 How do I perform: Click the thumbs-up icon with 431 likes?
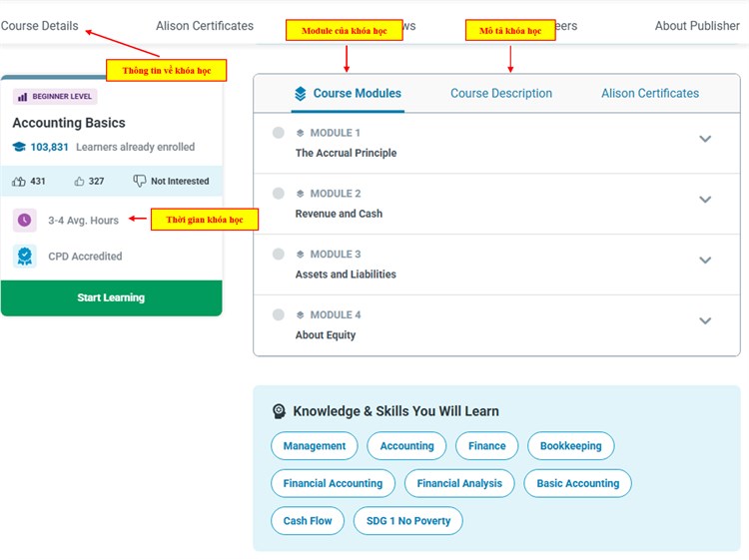point(19,182)
